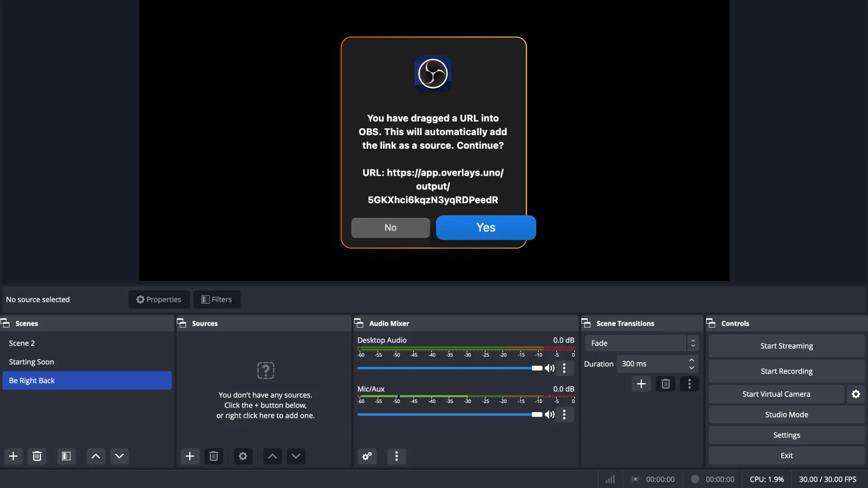Click the no-sources question mark placeholder
Screen dimensions: 868x488
point(266,371)
